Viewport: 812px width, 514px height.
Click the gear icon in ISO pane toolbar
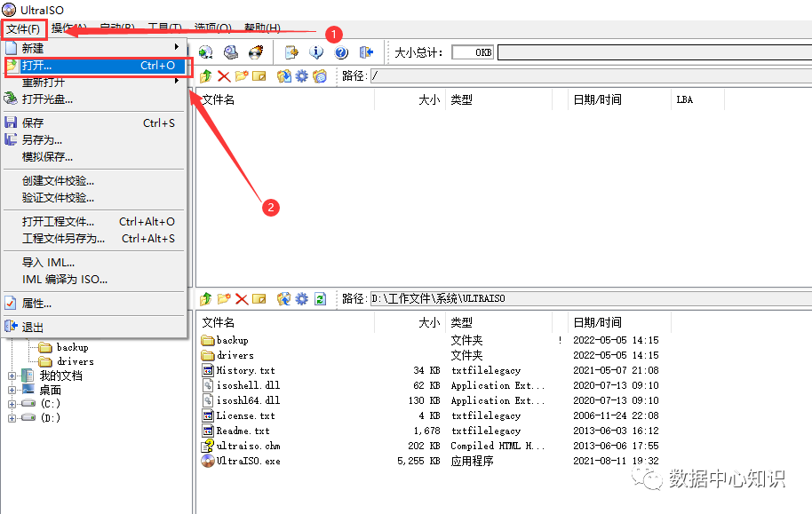(301, 76)
